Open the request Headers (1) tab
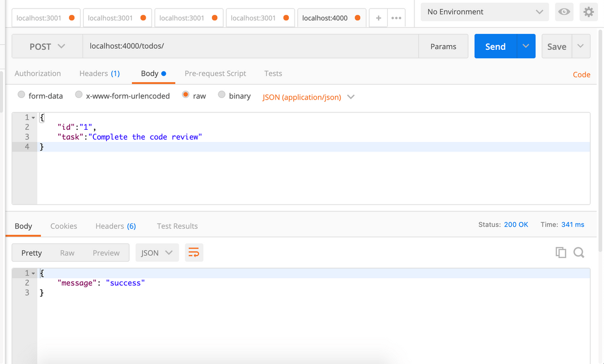 (100, 74)
